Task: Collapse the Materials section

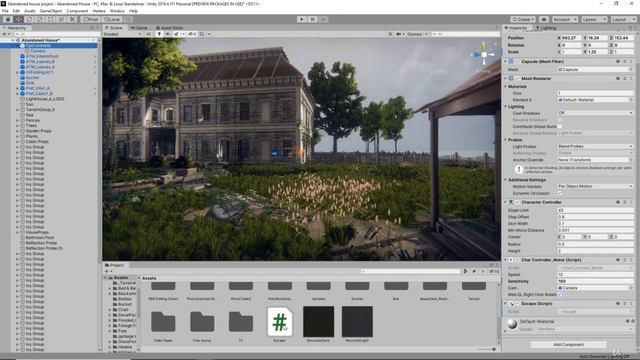Action: [505, 87]
